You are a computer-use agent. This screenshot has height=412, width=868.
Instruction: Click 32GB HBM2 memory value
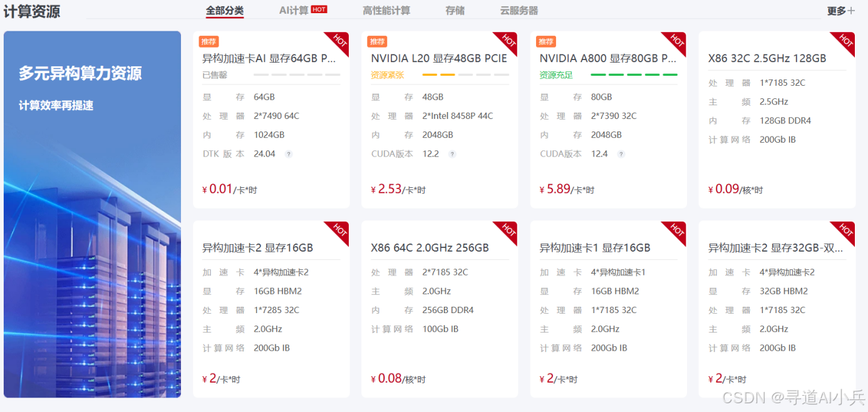pyautogui.click(x=783, y=291)
